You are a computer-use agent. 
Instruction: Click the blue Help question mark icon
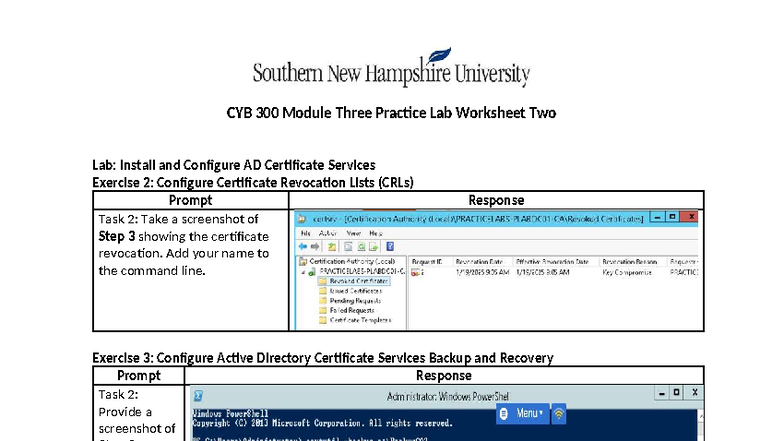(390, 246)
